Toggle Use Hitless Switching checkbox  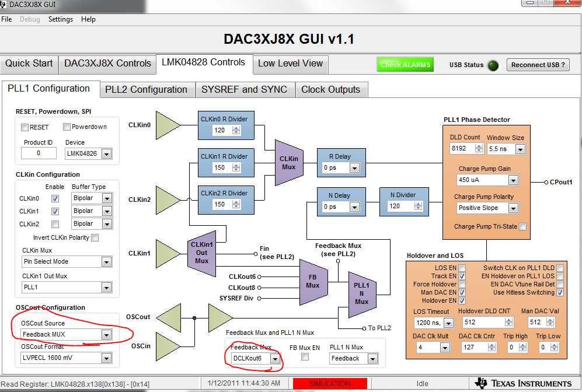tap(560, 292)
